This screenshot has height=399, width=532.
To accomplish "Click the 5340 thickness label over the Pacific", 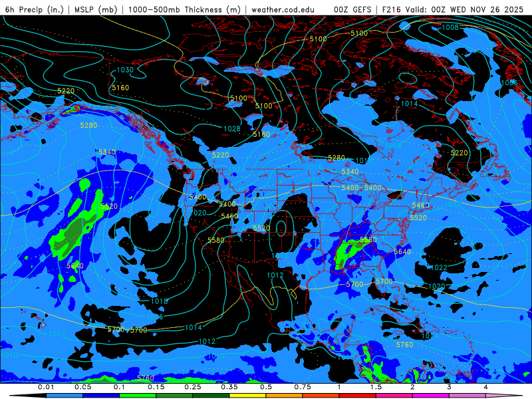I will [107, 152].
